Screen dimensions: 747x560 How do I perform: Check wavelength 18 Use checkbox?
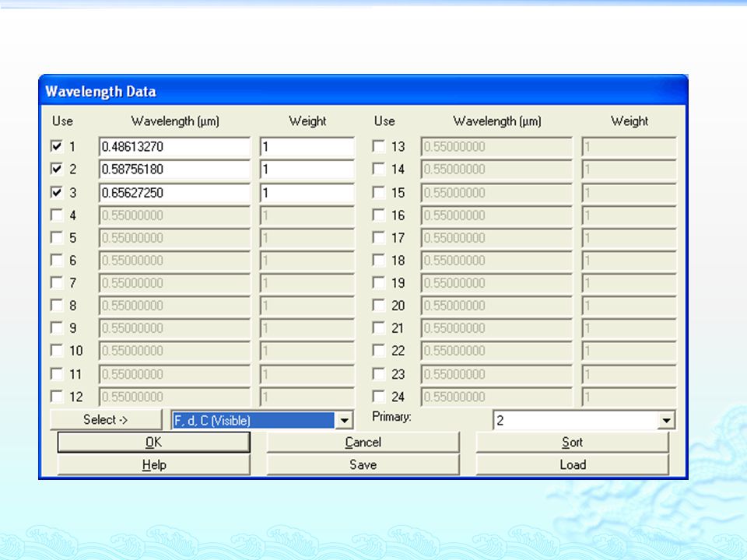pyautogui.click(x=378, y=260)
